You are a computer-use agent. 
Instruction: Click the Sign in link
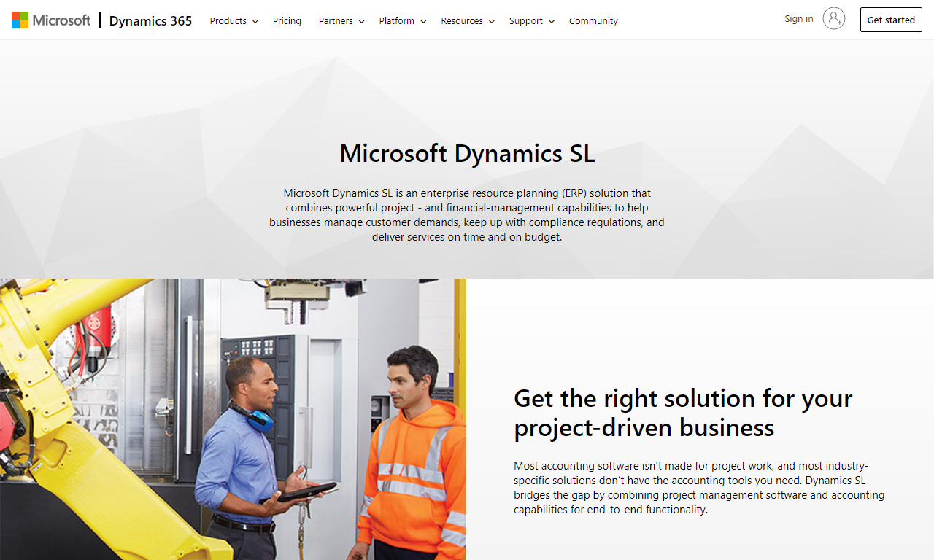pyautogui.click(x=799, y=19)
